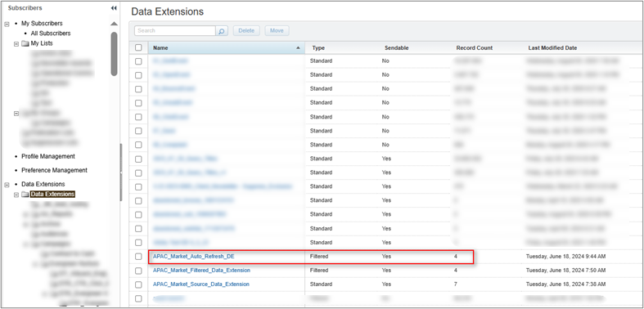Click date 'Tuesday, June 18, 2024 7:50 AM'
This screenshot has height=309, width=644.
pyautogui.click(x=566, y=271)
